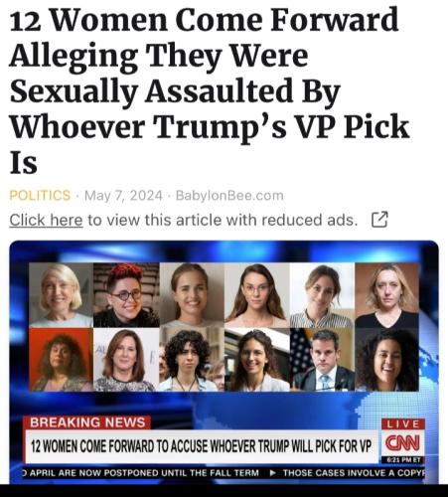Click the CNN logo in the image
The image size is (448, 497).
click(x=402, y=443)
